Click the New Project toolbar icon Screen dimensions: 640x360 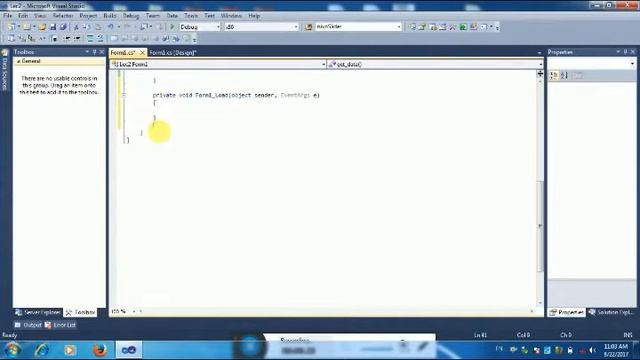11,27
